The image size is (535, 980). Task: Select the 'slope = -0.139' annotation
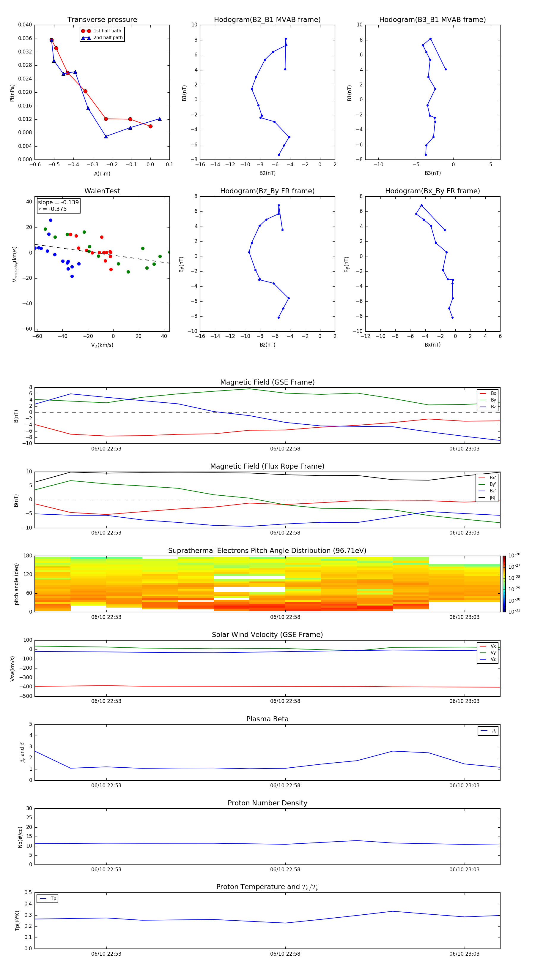point(58,203)
